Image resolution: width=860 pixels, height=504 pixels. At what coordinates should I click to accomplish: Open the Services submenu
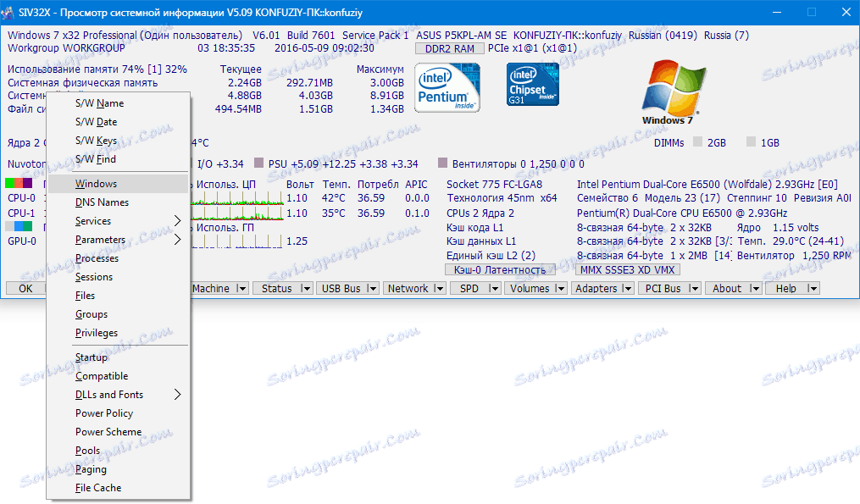click(119, 221)
